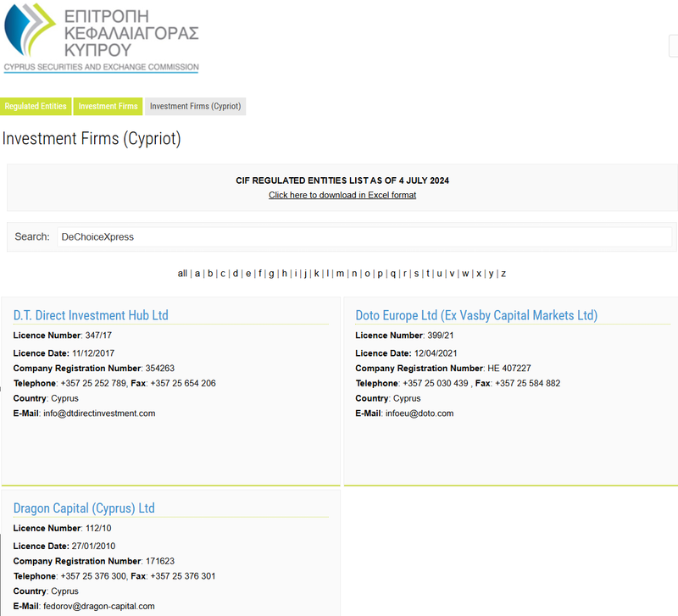Open Dragon Capital (Cyprus) Ltd entry
Viewport: 678px width, 616px height.
click(x=84, y=508)
